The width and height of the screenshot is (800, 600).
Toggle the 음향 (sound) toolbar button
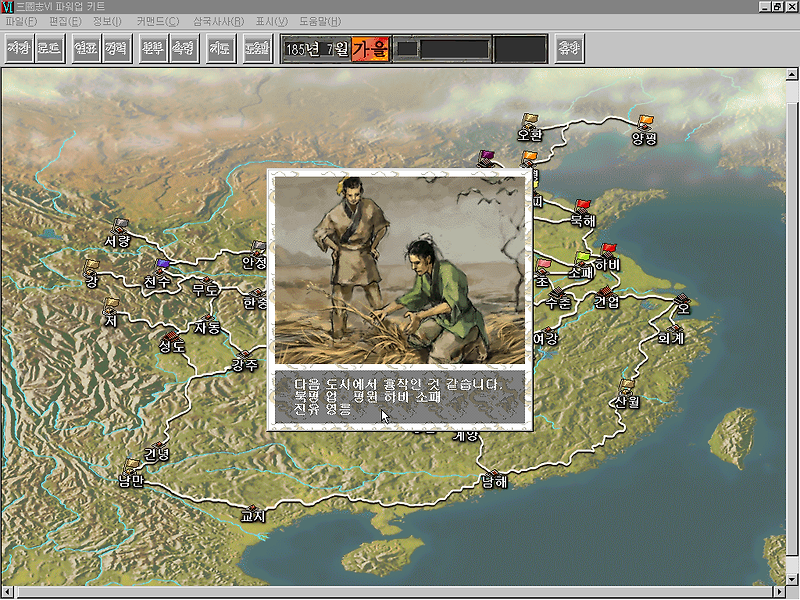[x=569, y=48]
